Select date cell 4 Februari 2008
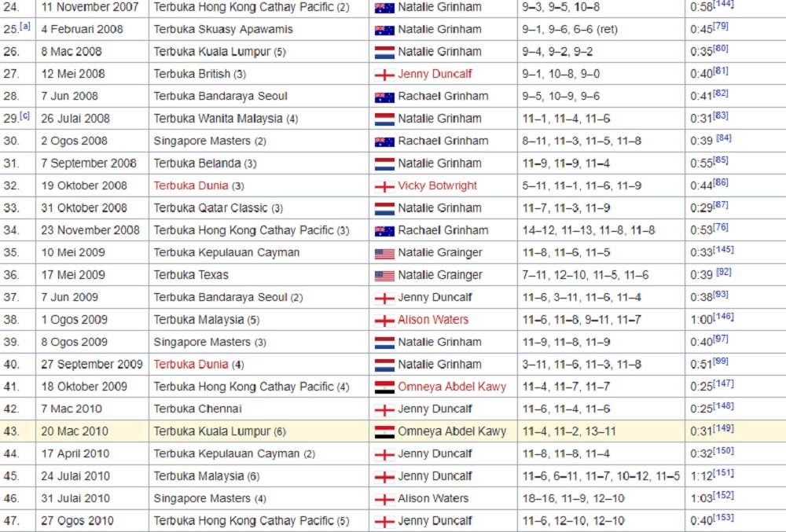 tap(92, 29)
